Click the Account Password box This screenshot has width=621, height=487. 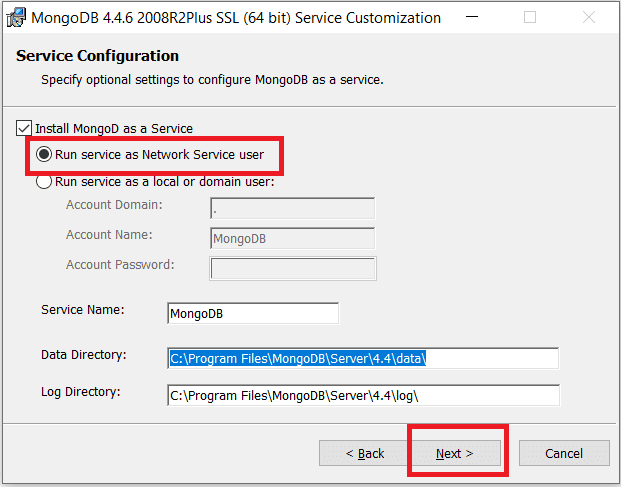[x=293, y=268]
